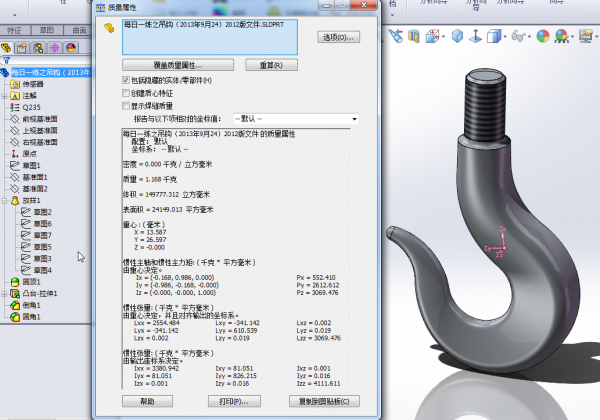600x420 pixels.
Task: Open the Hide/Show Items dropdown arrow
Action: tap(529, 37)
